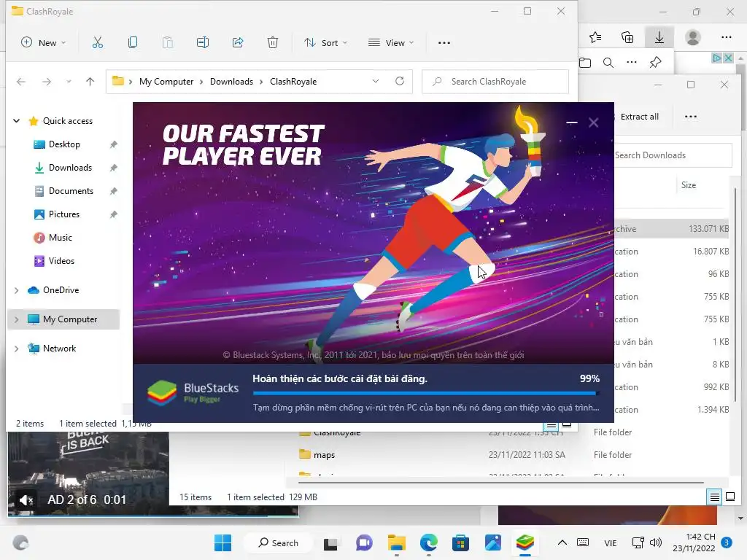
Task: Open the Edge Favorites star icon
Action: [x=595, y=37]
